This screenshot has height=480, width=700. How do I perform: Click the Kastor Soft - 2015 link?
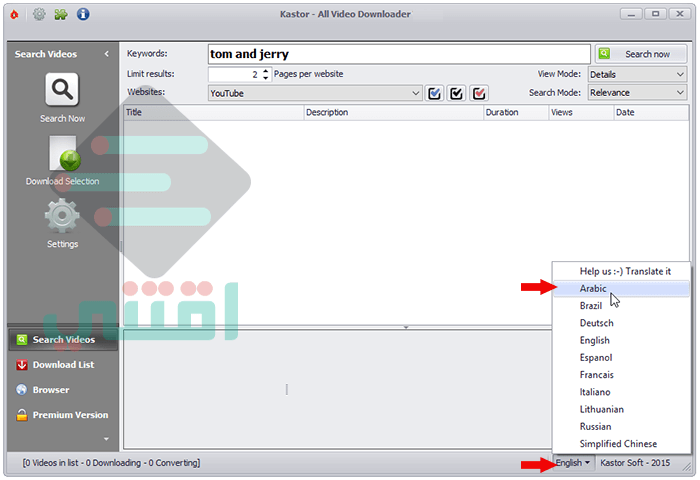(x=635, y=463)
